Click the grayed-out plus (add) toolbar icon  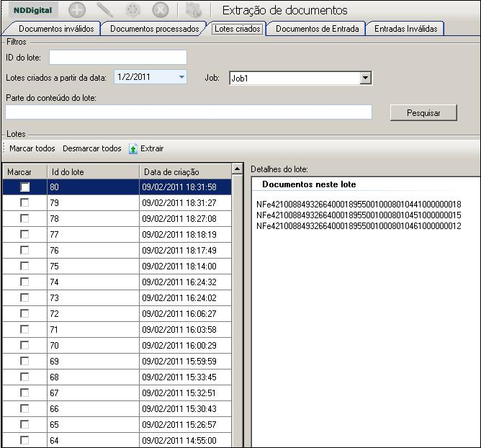[76, 10]
